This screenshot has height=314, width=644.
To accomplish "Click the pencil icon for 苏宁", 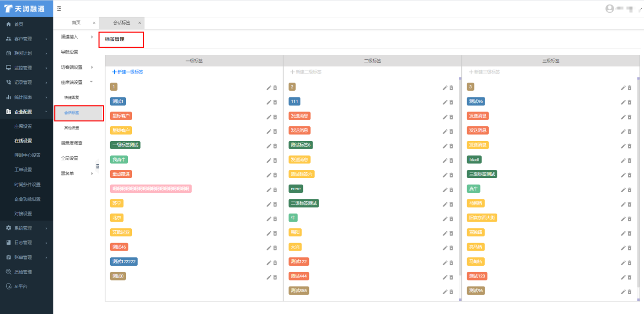I will 269,204.
